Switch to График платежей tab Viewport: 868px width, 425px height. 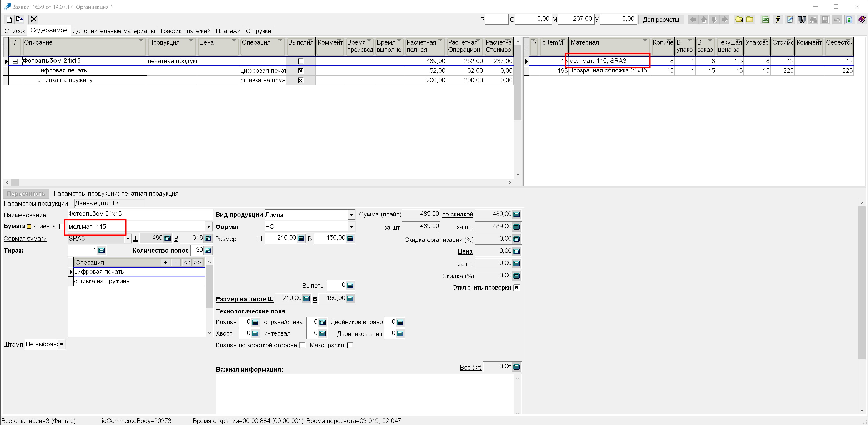(185, 31)
